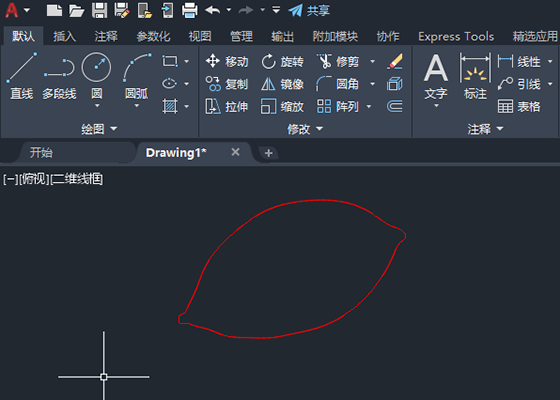Select the Arc (圆弧) tool
This screenshot has height=400, width=560.
[137, 76]
